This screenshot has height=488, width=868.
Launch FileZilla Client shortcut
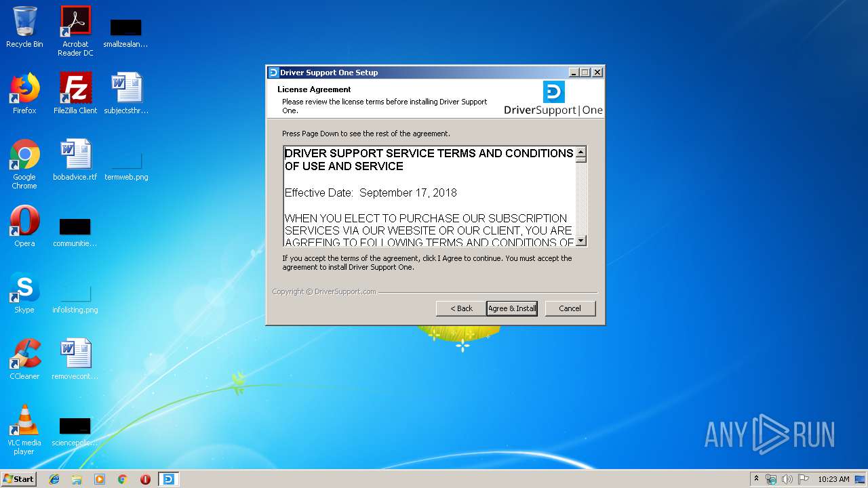point(75,94)
